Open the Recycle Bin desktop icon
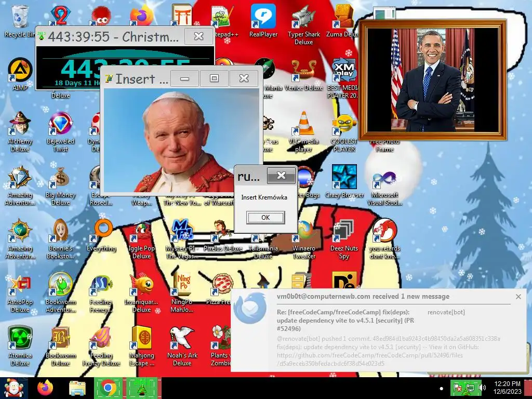Image resolution: width=532 pixels, height=399 pixels. pyautogui.click(x=20, y=21)
